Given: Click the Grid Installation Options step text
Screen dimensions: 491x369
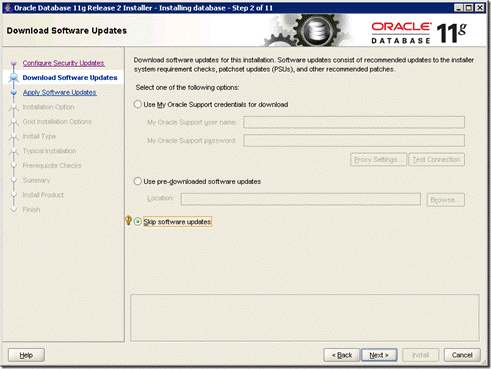Looking at the screenshot, I should [x=57, y=122].
